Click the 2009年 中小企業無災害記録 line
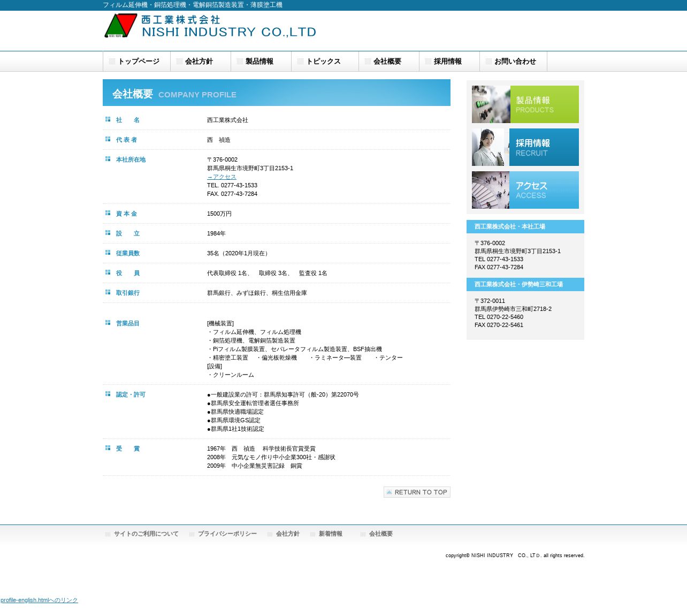 (255, 466)
